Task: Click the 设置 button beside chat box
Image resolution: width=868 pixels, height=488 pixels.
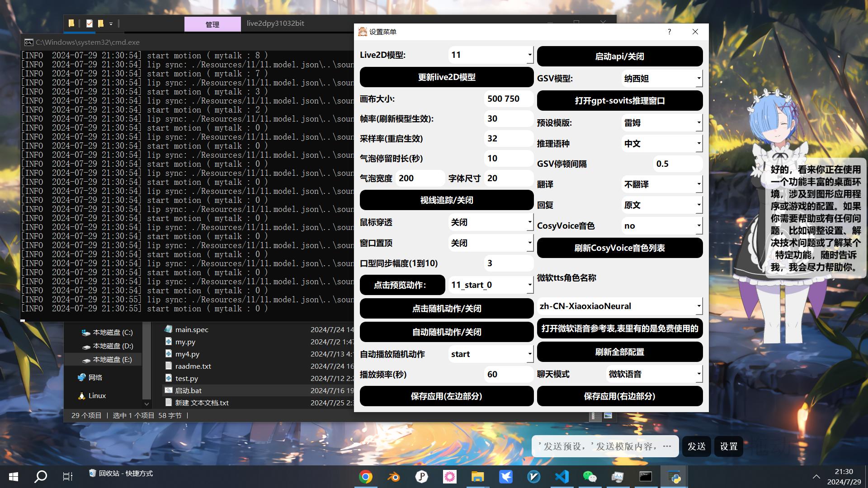Action: [x=729, y=446]
